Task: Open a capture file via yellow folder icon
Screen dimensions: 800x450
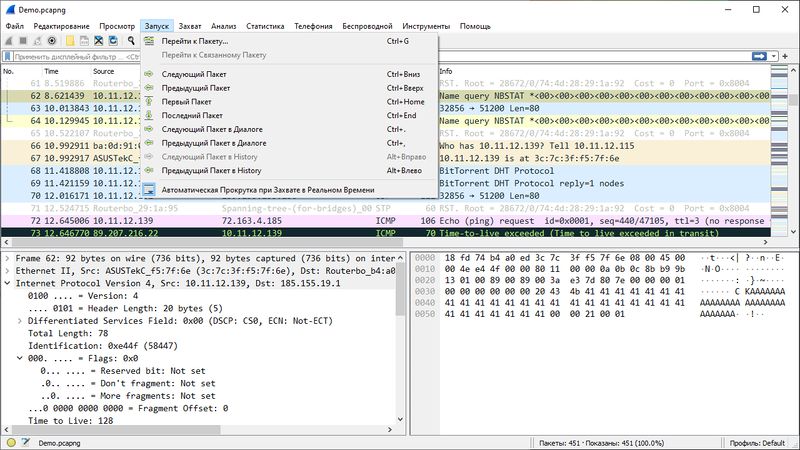Action: [x=70, y=41]
